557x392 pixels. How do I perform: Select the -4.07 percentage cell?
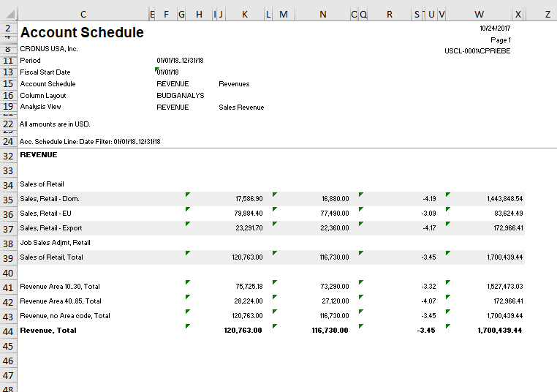pos(428,301)
